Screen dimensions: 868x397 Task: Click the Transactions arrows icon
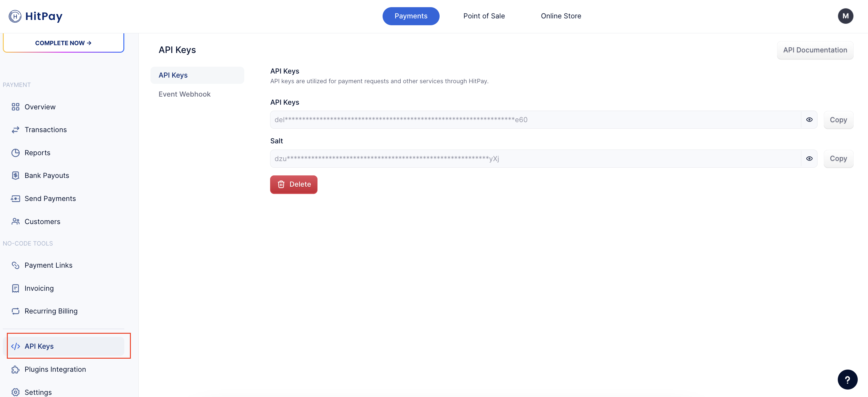(x=16, y=130)
